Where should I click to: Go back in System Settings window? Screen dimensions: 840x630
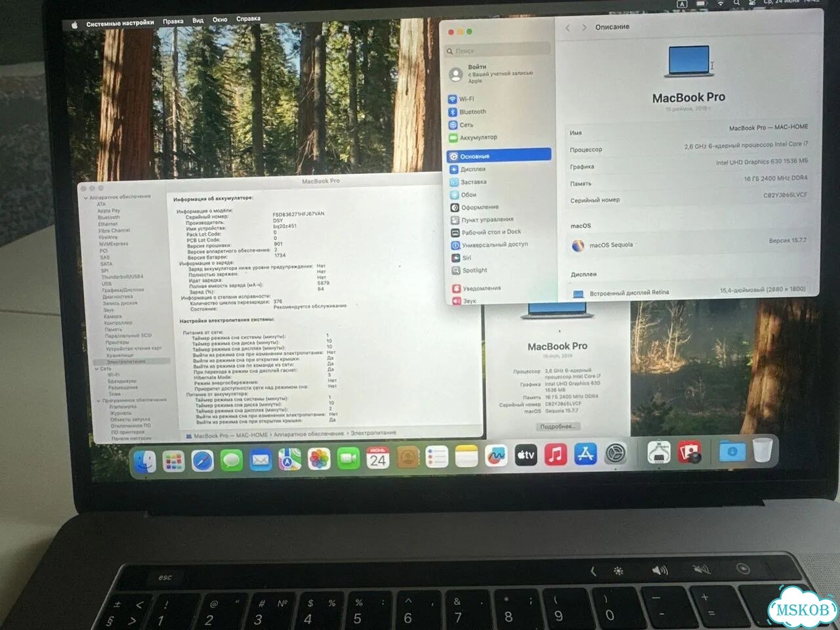(568, 28)
